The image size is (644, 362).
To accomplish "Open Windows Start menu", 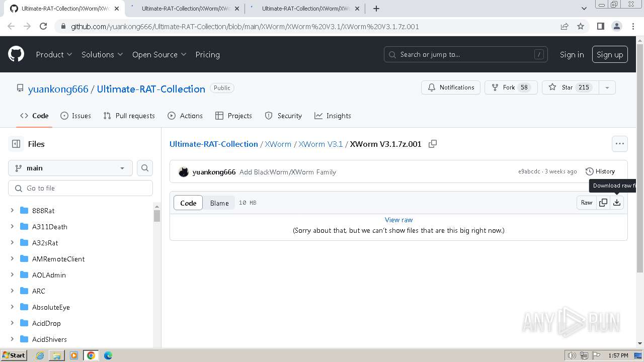I will pyautogui.click(x=14, y=355).
